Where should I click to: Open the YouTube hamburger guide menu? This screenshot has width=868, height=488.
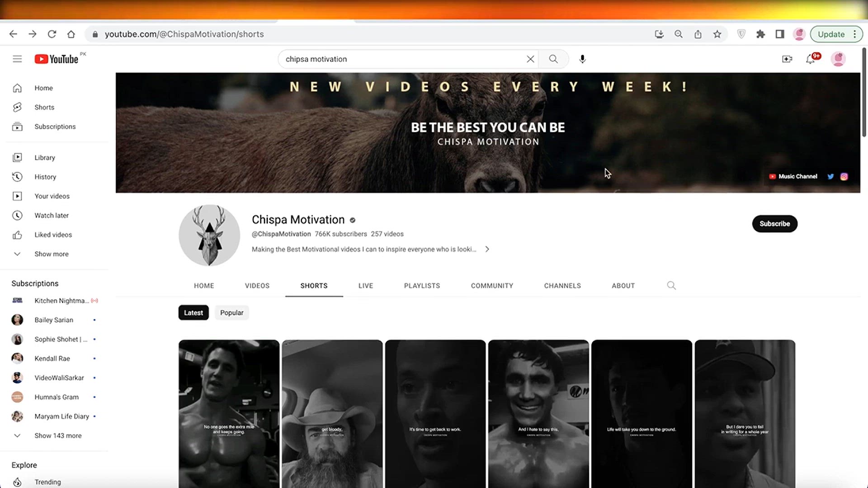(x=17, y=59)
